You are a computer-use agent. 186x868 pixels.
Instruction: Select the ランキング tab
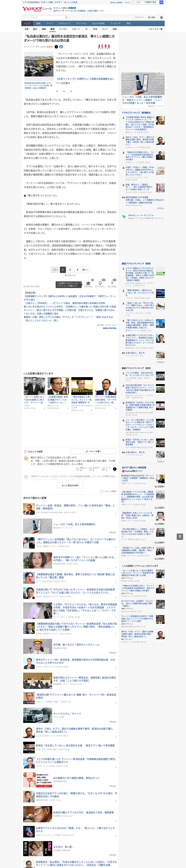coord(115,24)
